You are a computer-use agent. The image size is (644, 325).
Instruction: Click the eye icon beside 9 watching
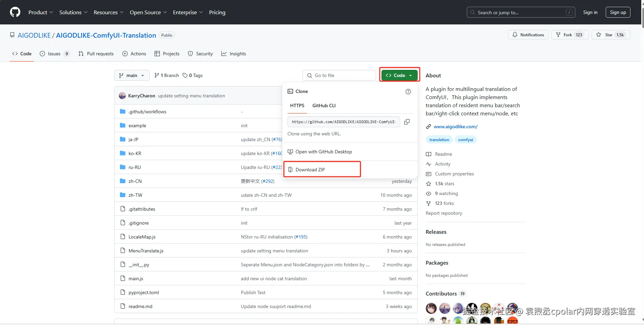coord(429,193)
